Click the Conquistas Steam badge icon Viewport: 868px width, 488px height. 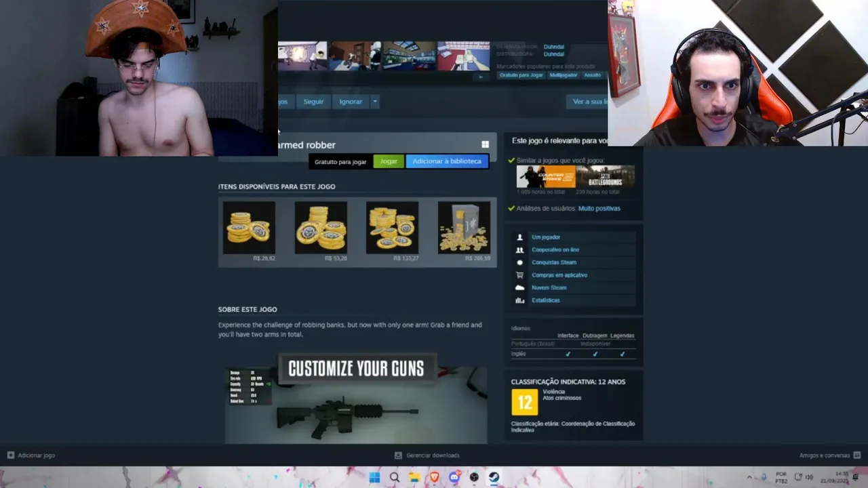(x=519, y=262)
